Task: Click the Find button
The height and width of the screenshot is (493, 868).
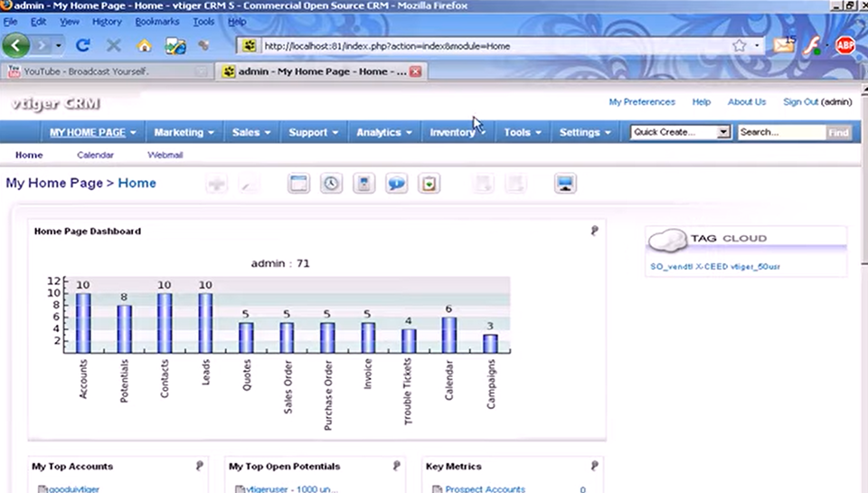Action: [838, 132]
